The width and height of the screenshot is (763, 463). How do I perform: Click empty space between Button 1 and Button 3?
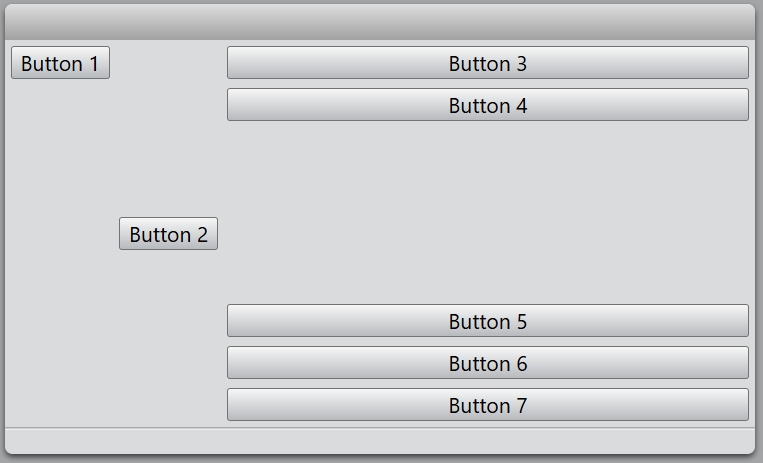(168, 63)
